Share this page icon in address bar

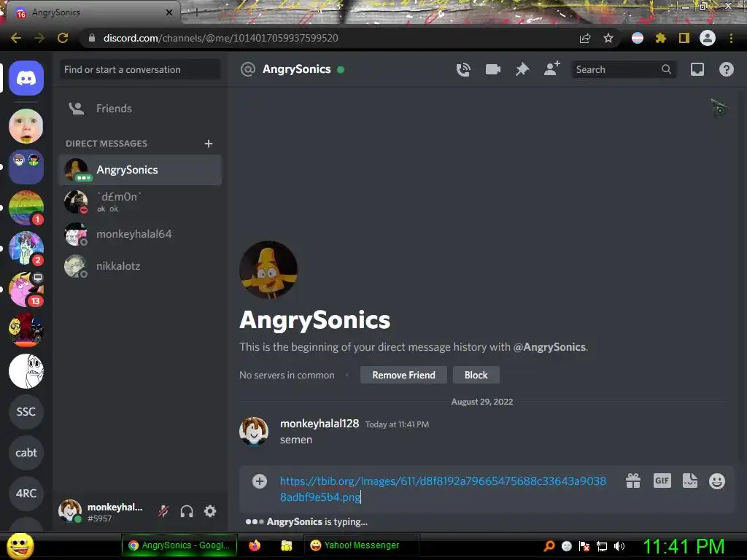585,38
